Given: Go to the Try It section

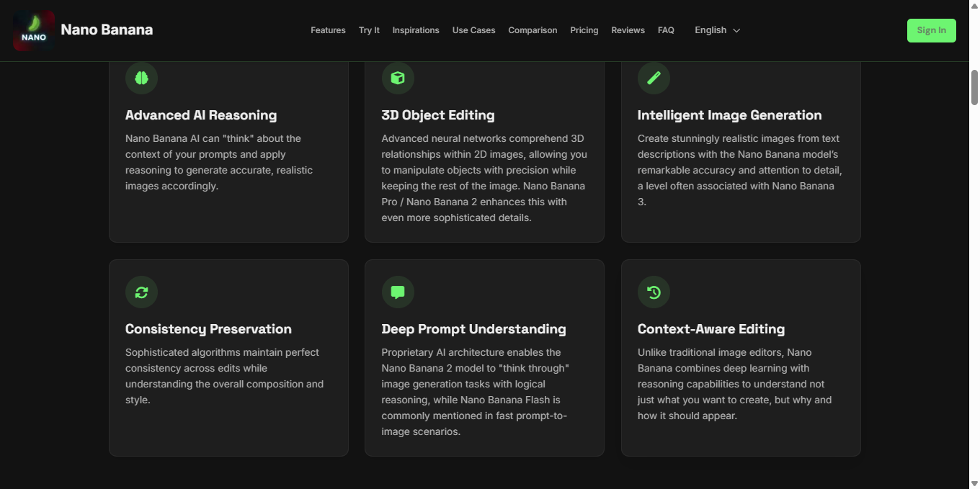Looking at the screenshot, I should [x=369, y=30].
